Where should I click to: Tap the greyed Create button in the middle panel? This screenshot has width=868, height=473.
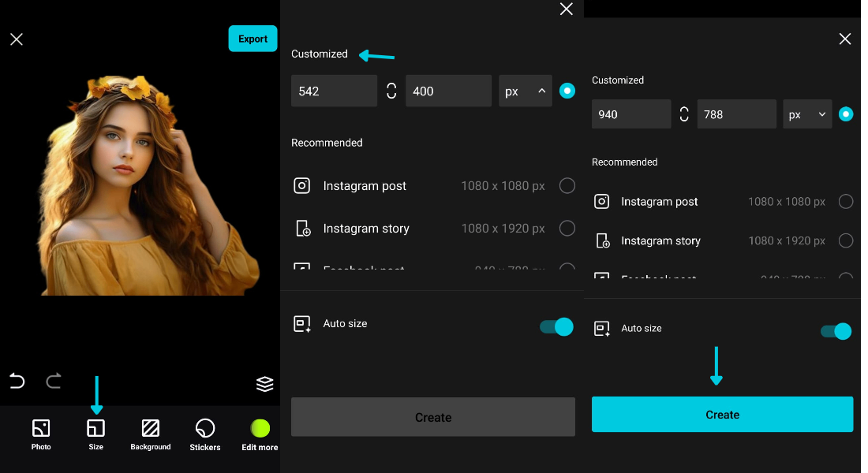[433, 417]
